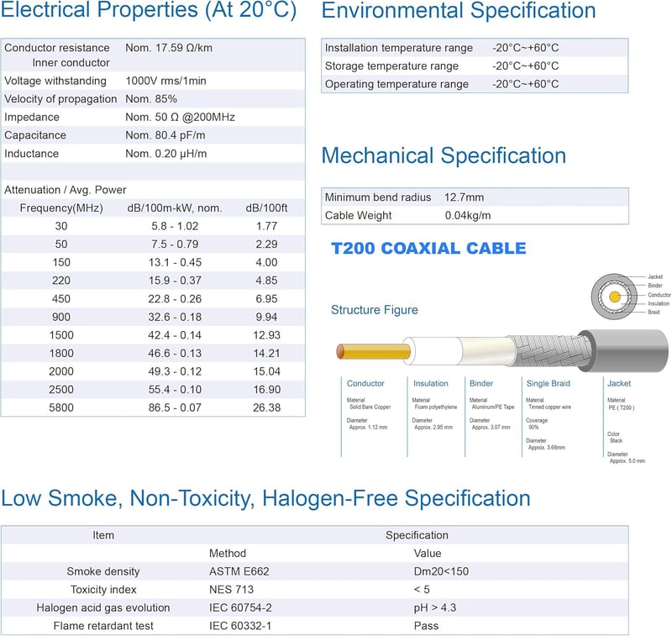Click the frequency cell '2000'
The width and height of the screenshot is (672, 636).
point(61,371)
